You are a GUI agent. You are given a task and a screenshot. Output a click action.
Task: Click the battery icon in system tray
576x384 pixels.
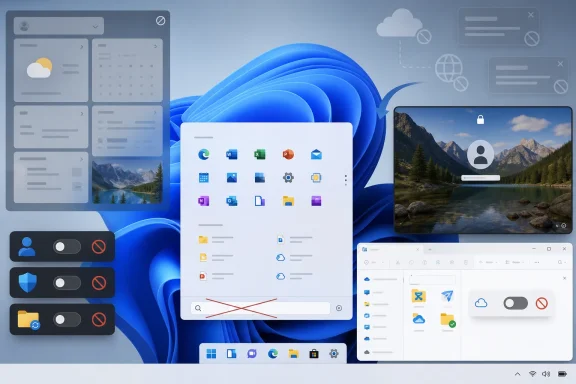[562, 374]
